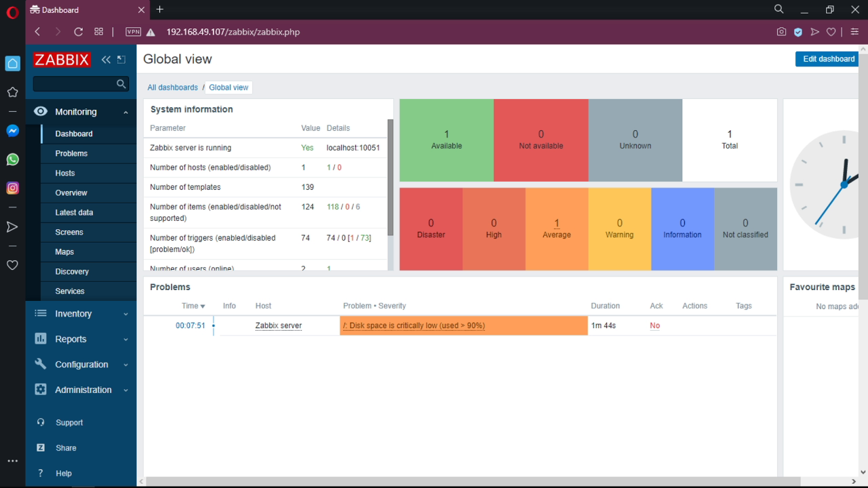The height and width of the screenshot is (488, 868).
Task: Take a snapshot with camera icon
Action: (781, 32)
